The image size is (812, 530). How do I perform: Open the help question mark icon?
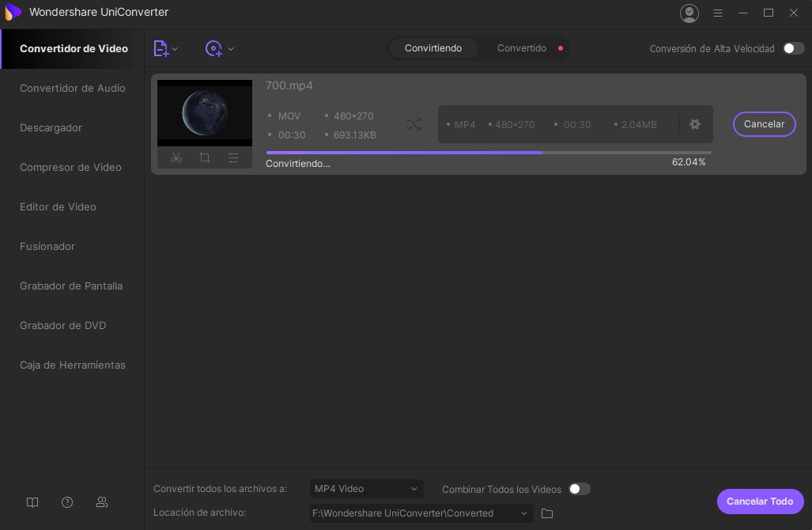point(67,502)
